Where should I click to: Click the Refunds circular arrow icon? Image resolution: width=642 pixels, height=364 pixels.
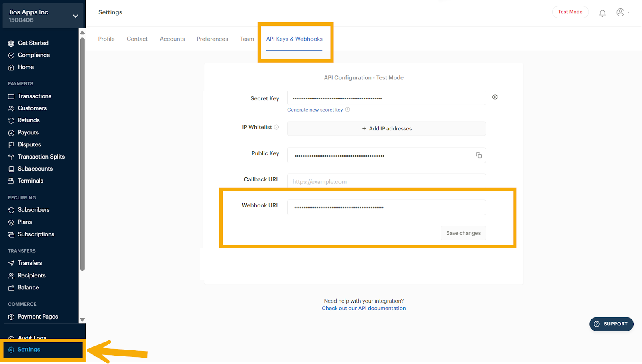click(x=11, y=120)
